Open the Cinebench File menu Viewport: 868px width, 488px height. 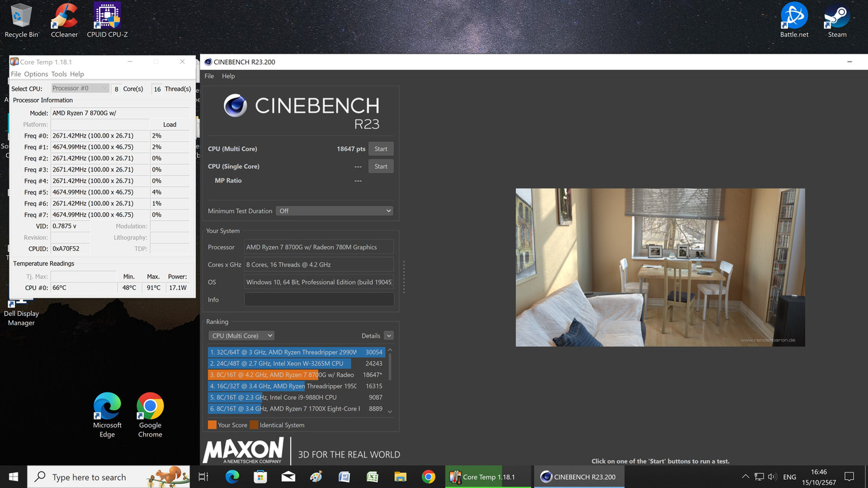pyautogui.click(x=209, y=76)
